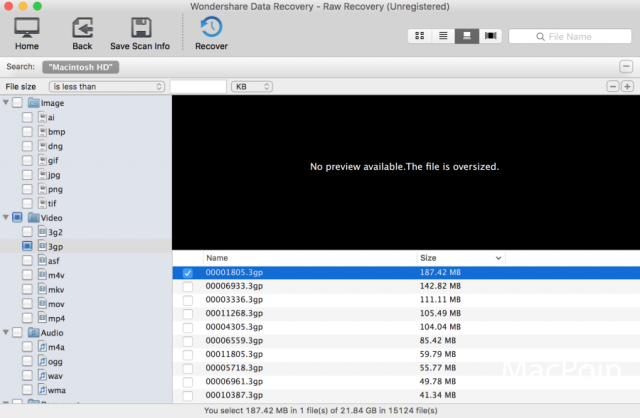Click the 142.82 MB size cell

(x=440, y=286)
